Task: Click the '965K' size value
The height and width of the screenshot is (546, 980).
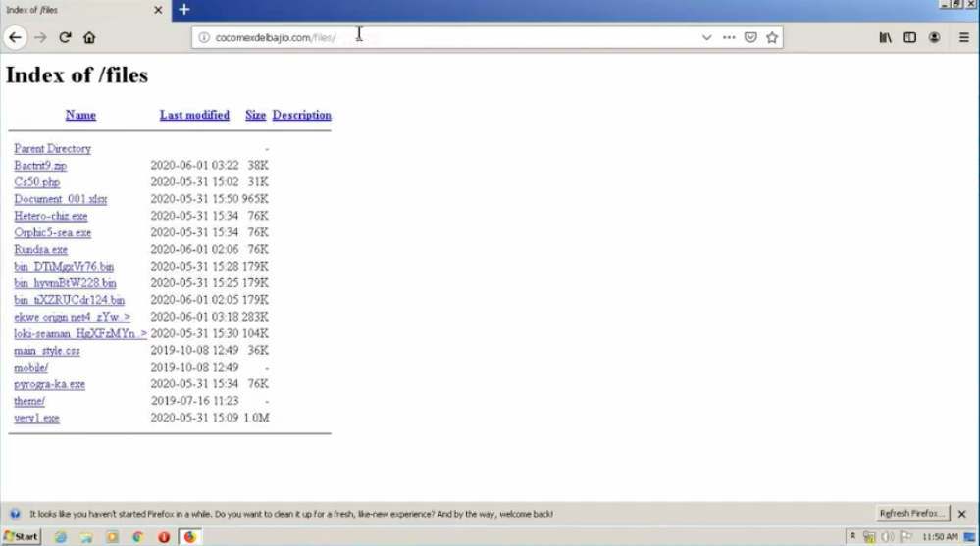Action: coord(256,199)
